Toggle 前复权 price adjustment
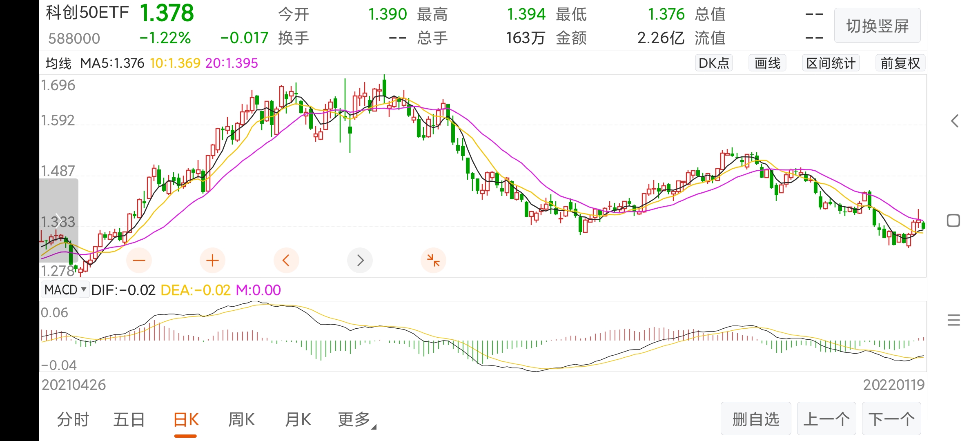The image size is (980, 441). 900,63
